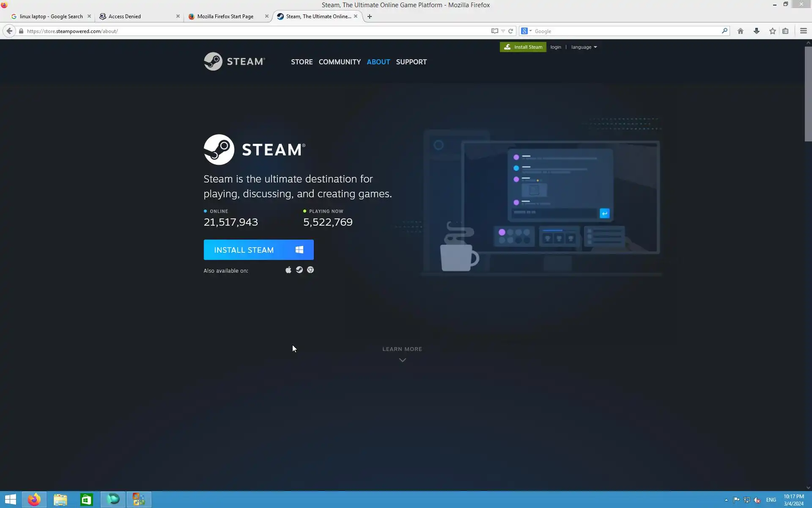812x508 pixels.
Task: Open the STORE menu item
Action: tap(302, 62)
